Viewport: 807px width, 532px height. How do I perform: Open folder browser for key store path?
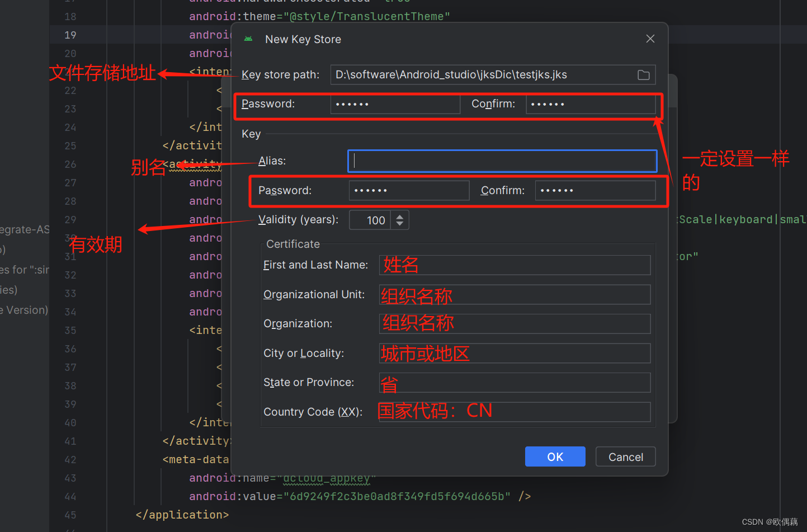pos(643,75)
